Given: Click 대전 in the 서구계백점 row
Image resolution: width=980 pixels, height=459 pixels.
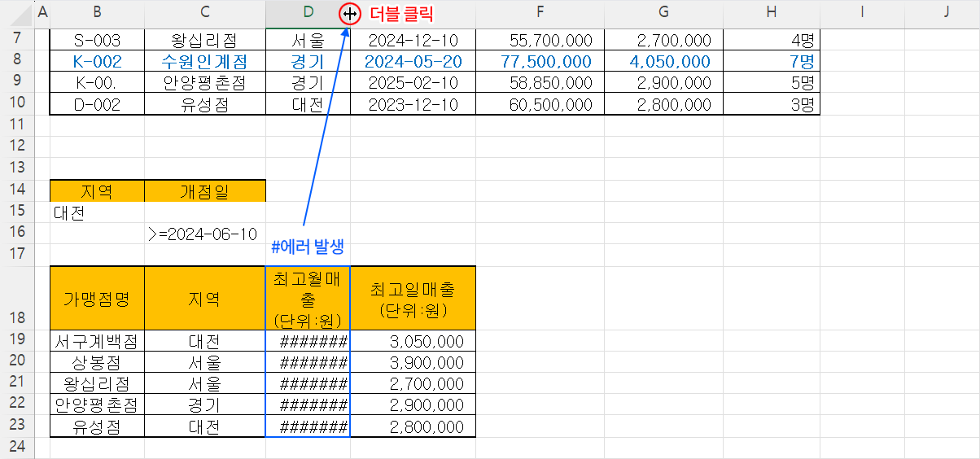Looking at the screenshot, I should point(205,341).
